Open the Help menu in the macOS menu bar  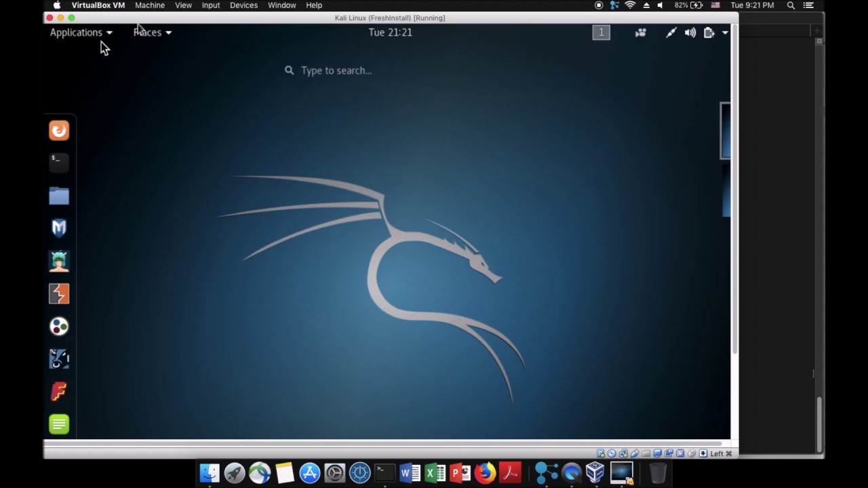pos(314,5)
